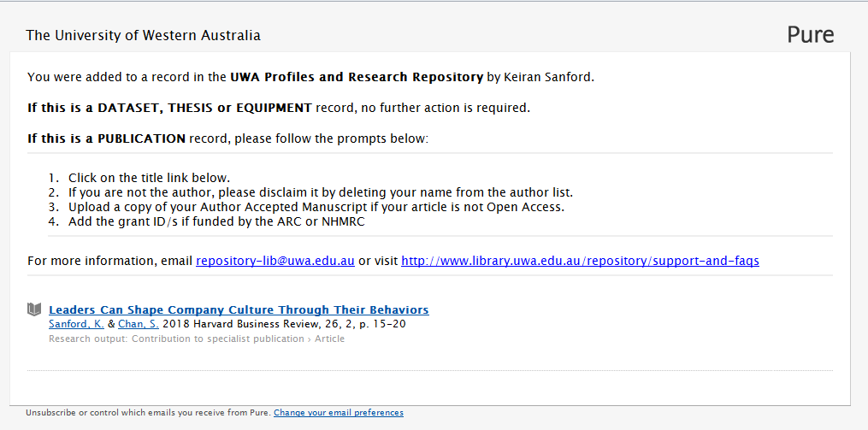Viewport: 868px width, 430px height.
Task: Click the repository-lib@uwa.edu.au email link
Action: point(275,261)
